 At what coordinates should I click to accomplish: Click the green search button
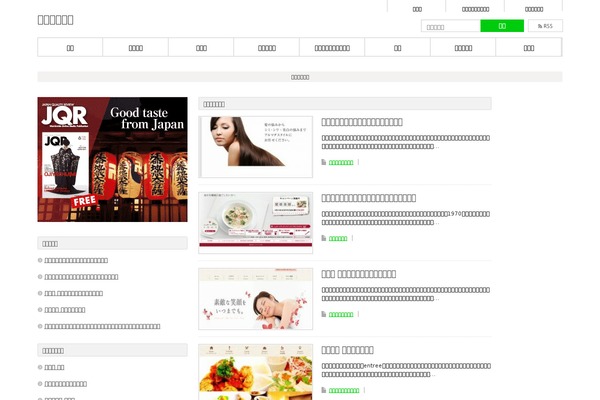(502, 26)
